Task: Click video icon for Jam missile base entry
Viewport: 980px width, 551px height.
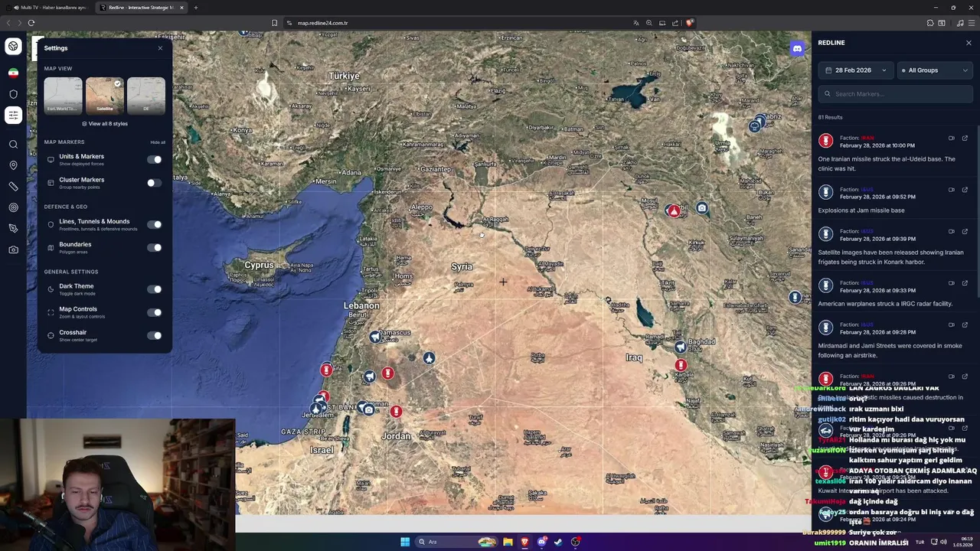Action: click(x=951, y=189)
